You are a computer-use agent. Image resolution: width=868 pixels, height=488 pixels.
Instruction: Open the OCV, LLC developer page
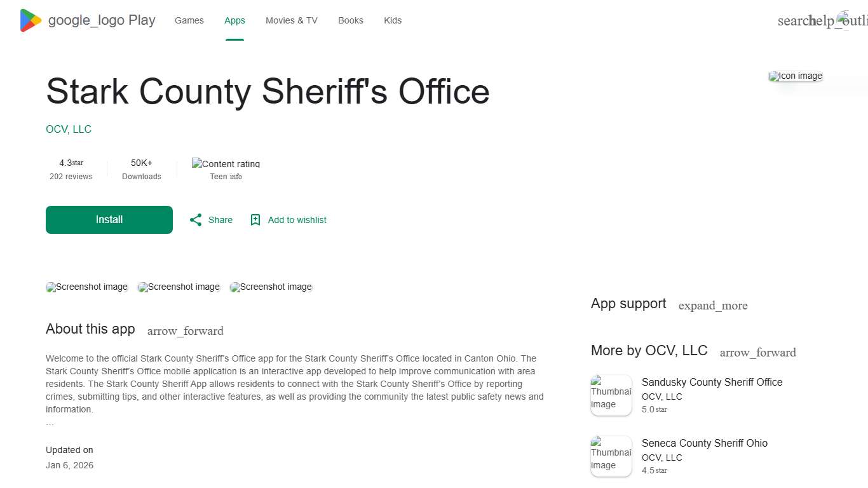[68, 129]
